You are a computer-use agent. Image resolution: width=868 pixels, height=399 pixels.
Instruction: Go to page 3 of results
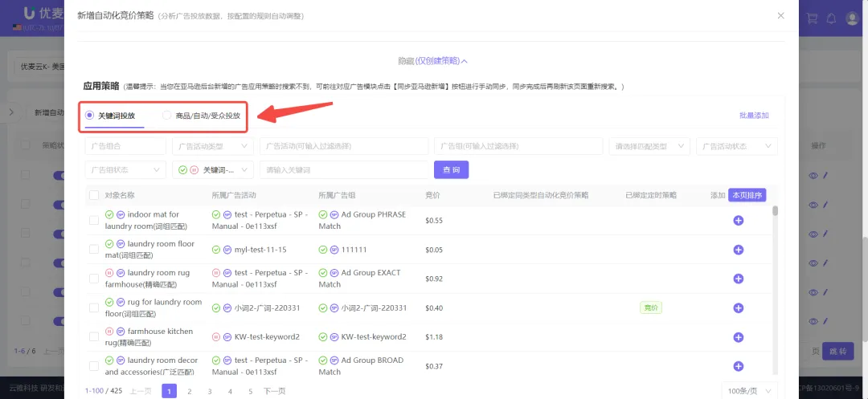coord(210,391)
